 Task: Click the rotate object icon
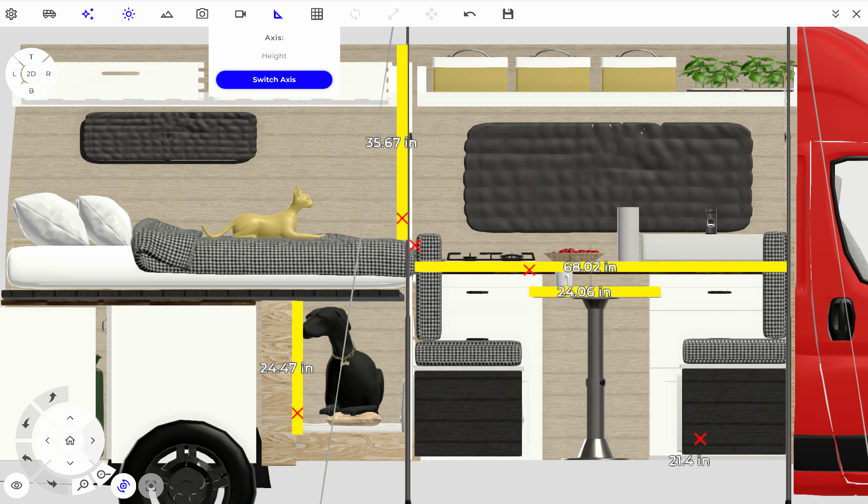(355, 14)
